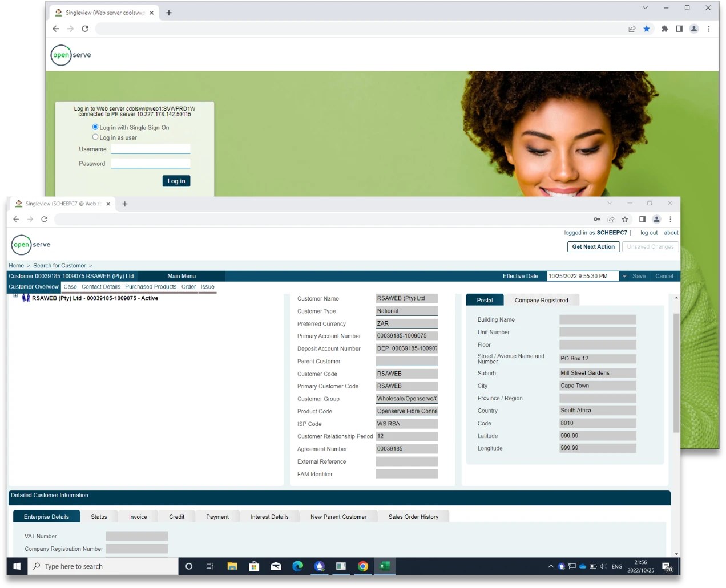Switch to Purchased Products tab

tap(151, 287)
